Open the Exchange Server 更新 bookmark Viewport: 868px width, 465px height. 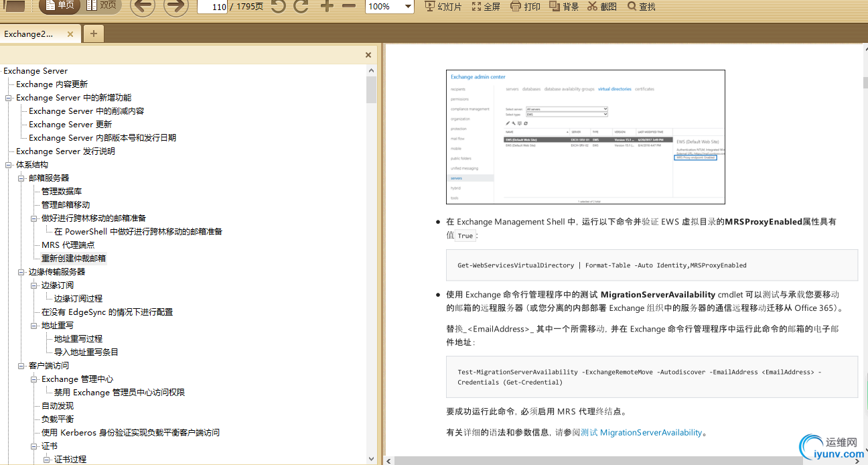[x=70, y=125]
